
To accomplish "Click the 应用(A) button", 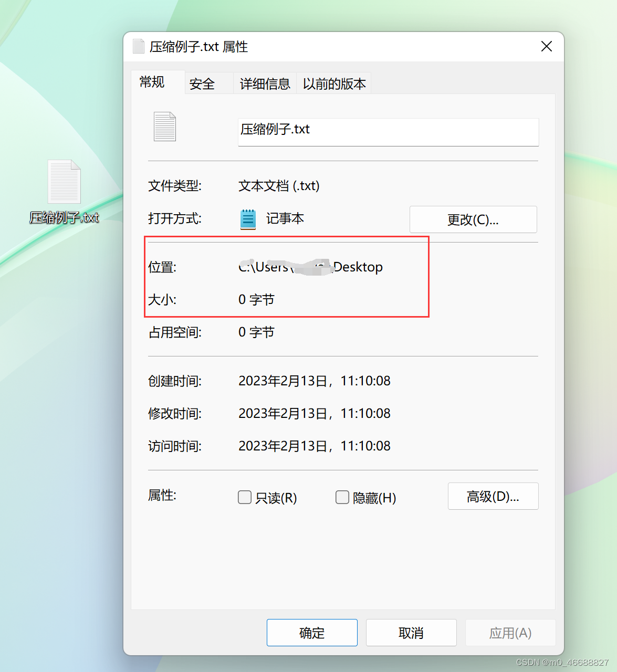I will (x=510, y=633).
